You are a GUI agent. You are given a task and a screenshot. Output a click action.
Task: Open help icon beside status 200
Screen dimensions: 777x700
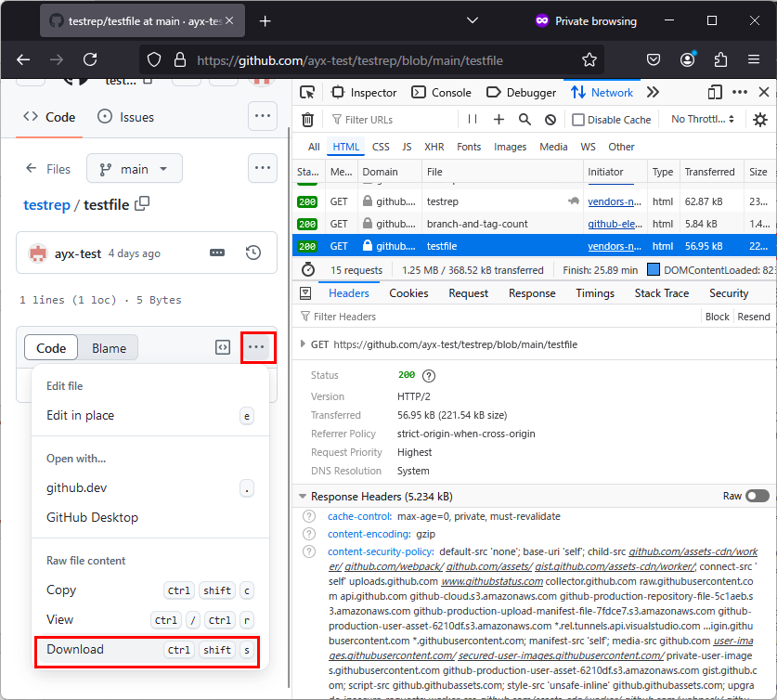click(429, 375)
